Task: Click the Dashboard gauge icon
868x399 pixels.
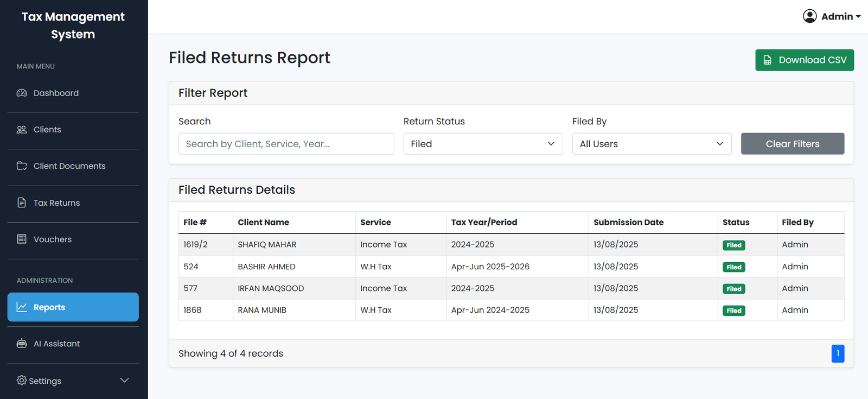Action: [x=22, y=93]
